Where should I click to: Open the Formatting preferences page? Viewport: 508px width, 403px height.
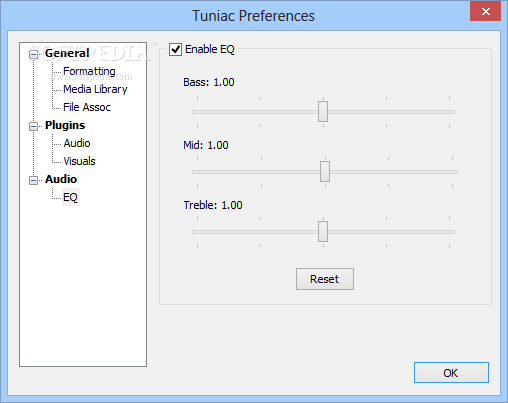point(89,71)
